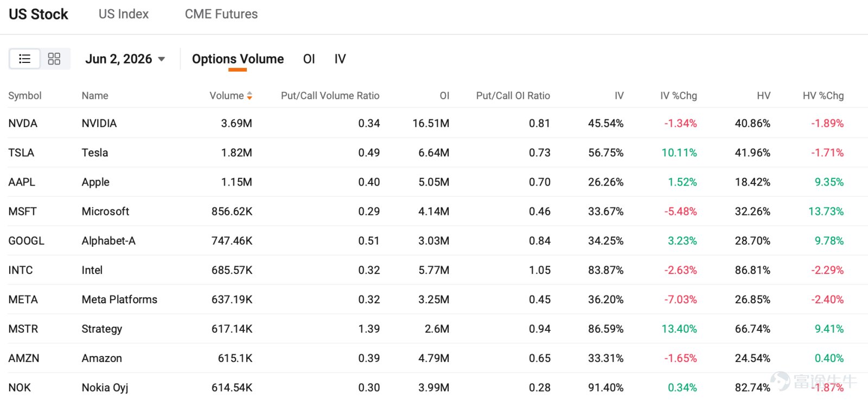Screen dimensions: 868x401
Task: Click Nokia's 91.40% IV value
Action: [x=606, y=387]
